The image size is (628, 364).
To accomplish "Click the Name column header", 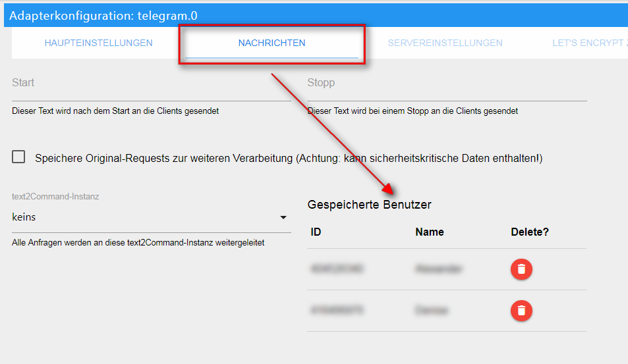I will [430, 232].
